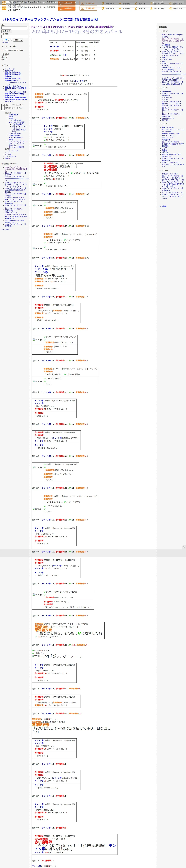Screen dimensions: 186x868
Task: Open 直轄Virtualboss menu link
Action: [x=12, y=96]
